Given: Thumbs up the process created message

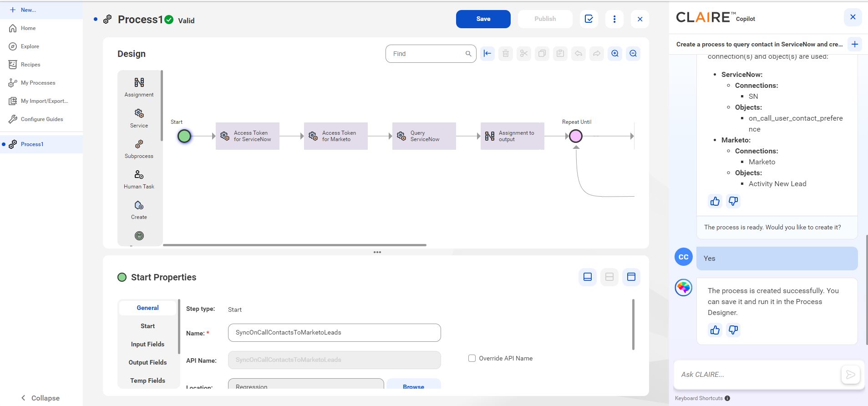Looking at the screenshot, I should click(715, 330).
